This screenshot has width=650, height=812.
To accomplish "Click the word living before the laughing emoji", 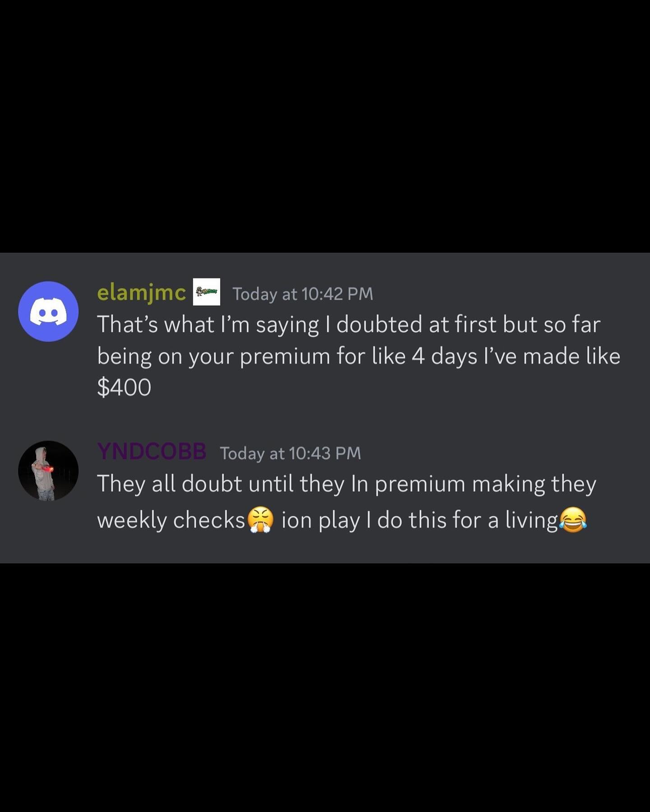I will pos(532,521).
